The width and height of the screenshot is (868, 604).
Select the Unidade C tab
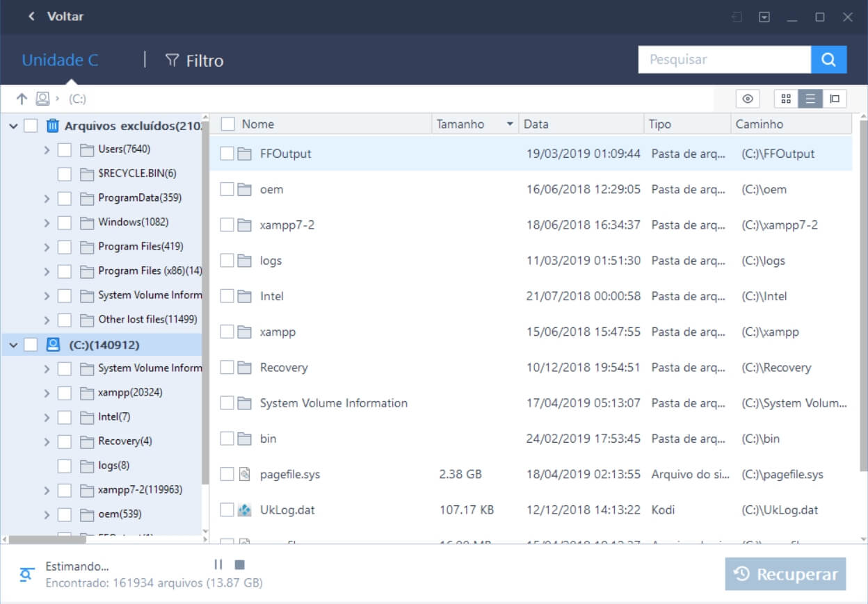(x=60, y=60)
